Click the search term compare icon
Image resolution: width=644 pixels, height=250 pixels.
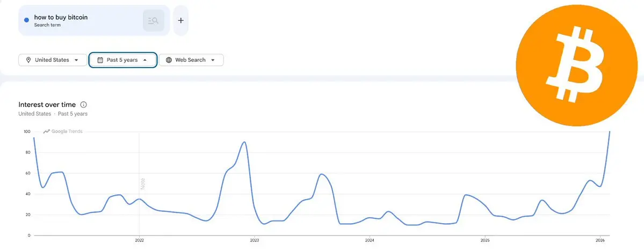154,20
